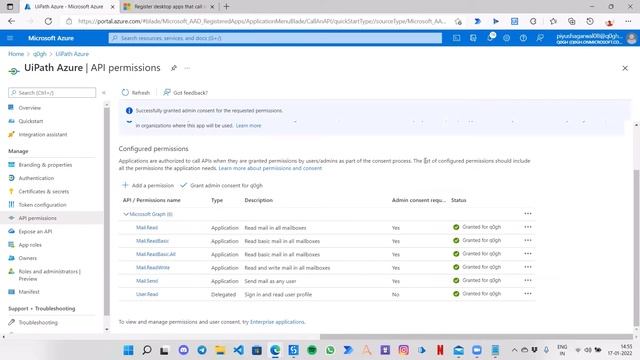Click the q0gh breadcrumb

(x=40, y=54)
